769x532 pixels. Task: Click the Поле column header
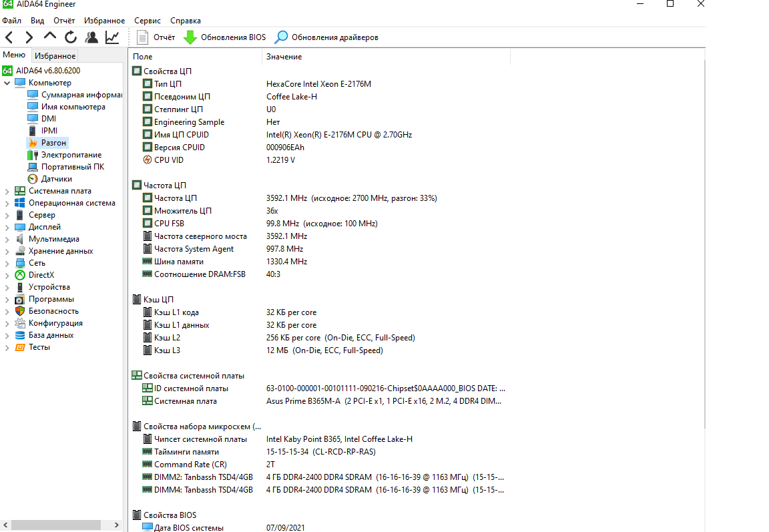pos(196,57)
